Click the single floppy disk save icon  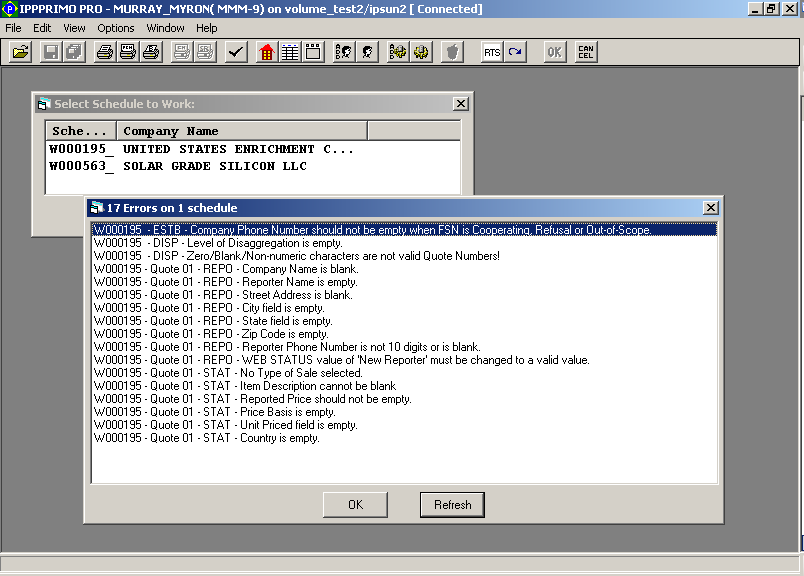(x=51, y=52)
